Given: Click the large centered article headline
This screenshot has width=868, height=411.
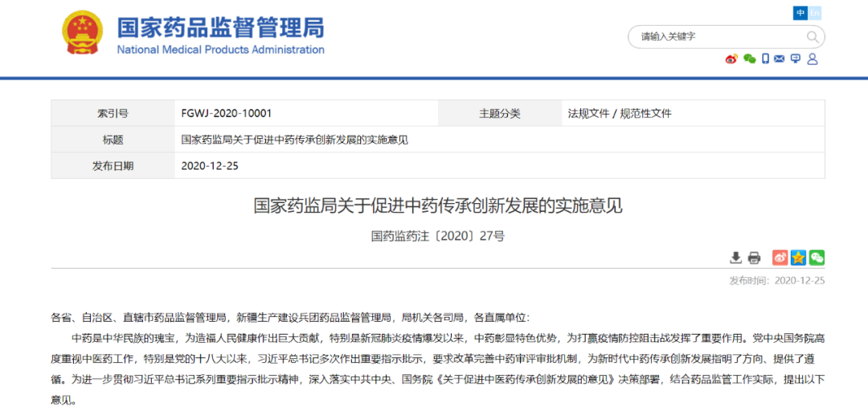Looking at the screenshot, I should pyautogui.click(x=438, y=206).
